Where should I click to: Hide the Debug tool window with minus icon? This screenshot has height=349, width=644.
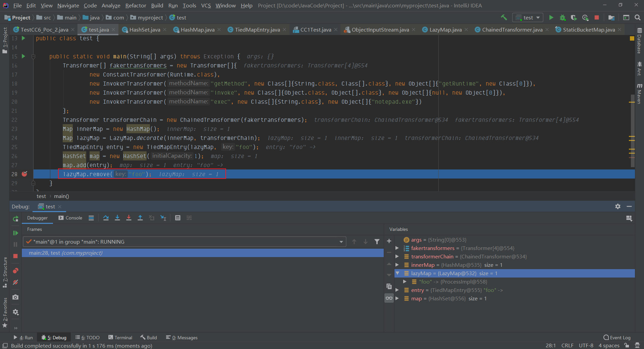pyautogui.click(x=629, y=206)
